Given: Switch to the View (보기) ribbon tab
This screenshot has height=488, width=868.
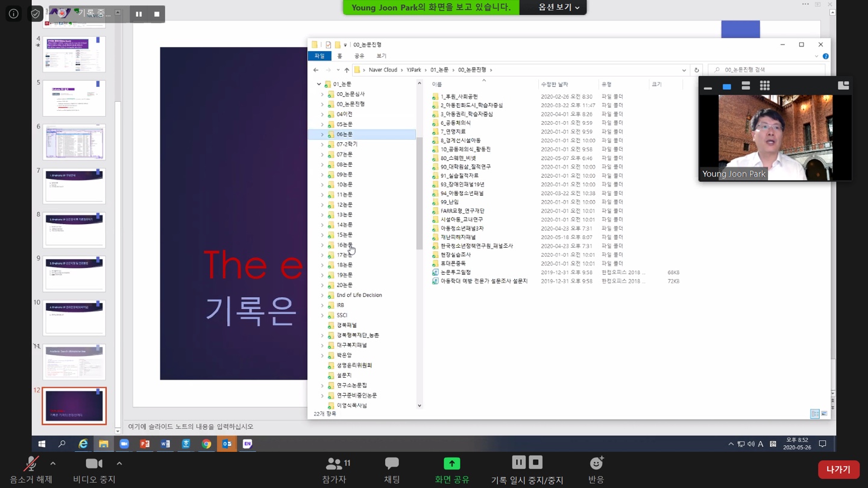Looking at the screenshot, I should pos(381,56).
